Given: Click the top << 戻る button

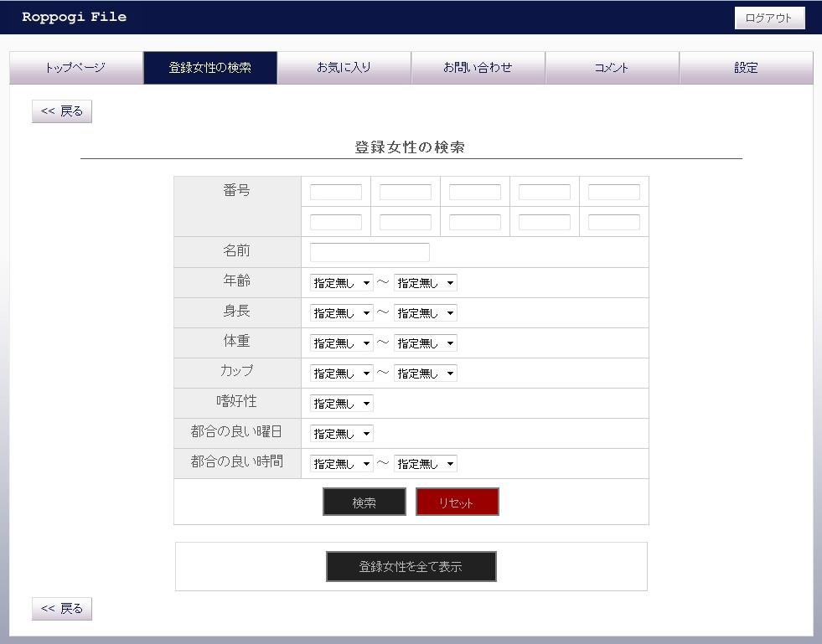Looking at the screenshot, I should [x=62, y=111].
